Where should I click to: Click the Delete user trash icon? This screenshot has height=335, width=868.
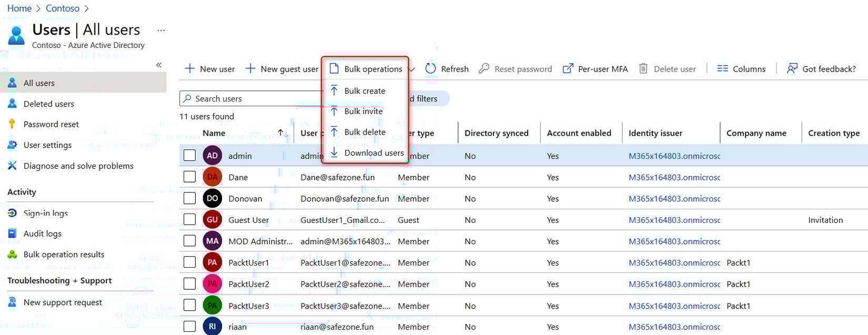[643, 69]
